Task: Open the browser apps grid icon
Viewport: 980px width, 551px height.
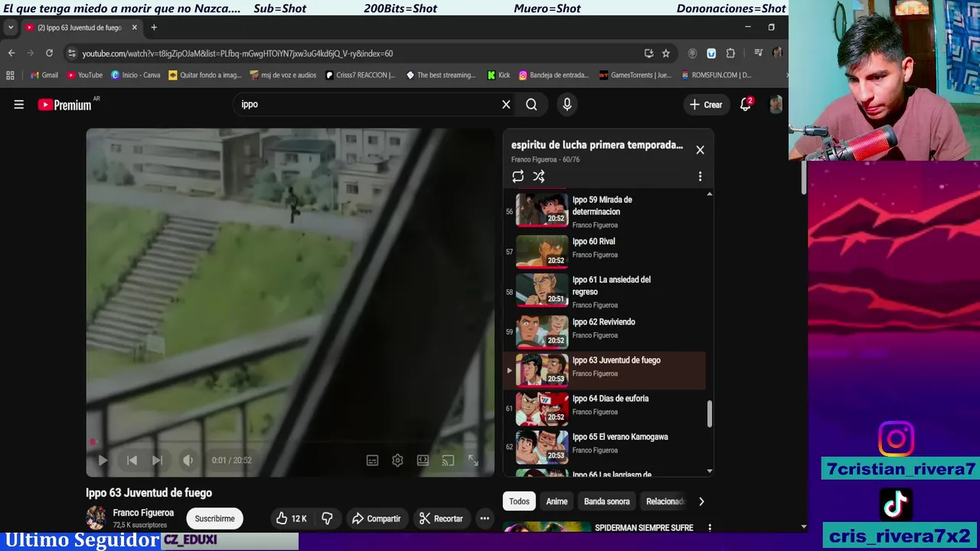Action: 10,75
